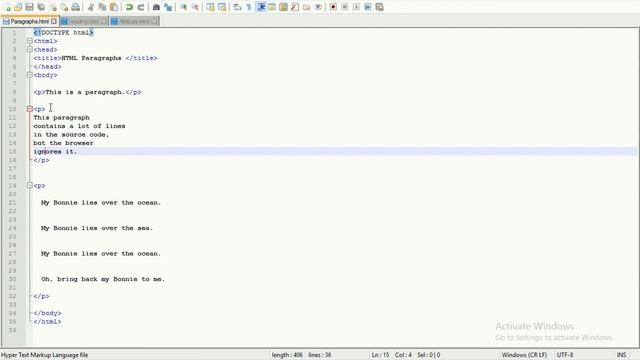Open the Document Map panel icon
640x360 pixels.
click(283, 7)
